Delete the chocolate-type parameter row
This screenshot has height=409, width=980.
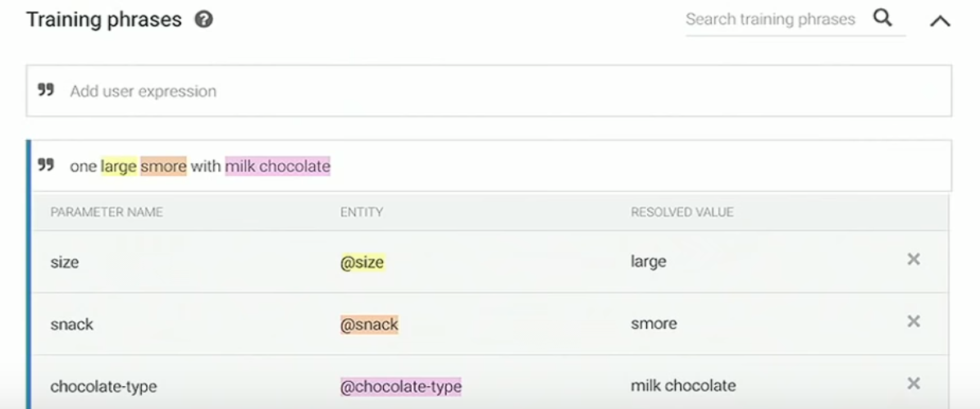coord(913,384)
